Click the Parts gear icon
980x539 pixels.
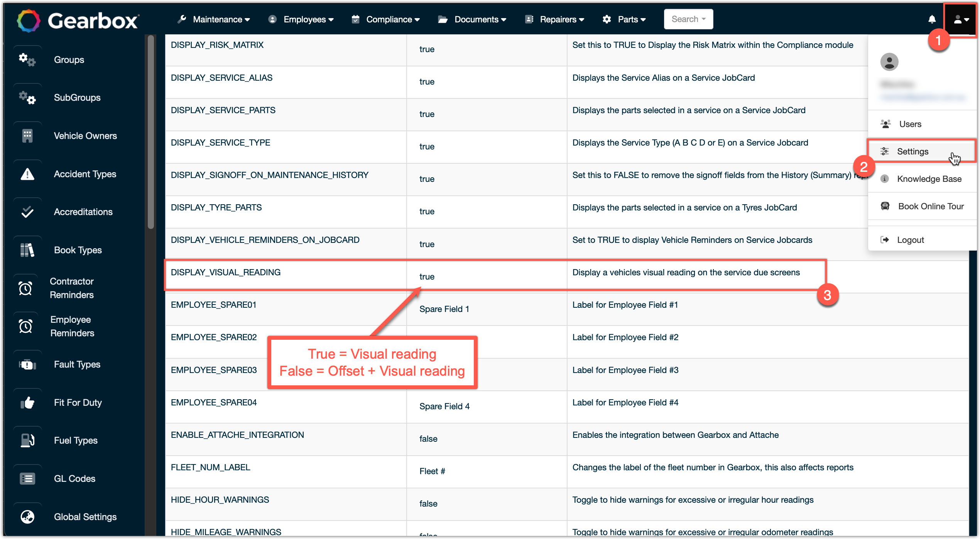[x=607, y=19]
